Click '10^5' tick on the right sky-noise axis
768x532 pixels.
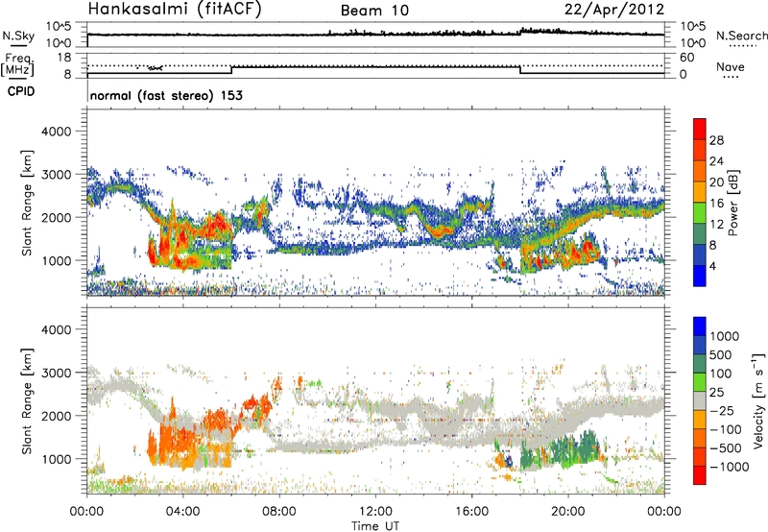coord(692,27)
